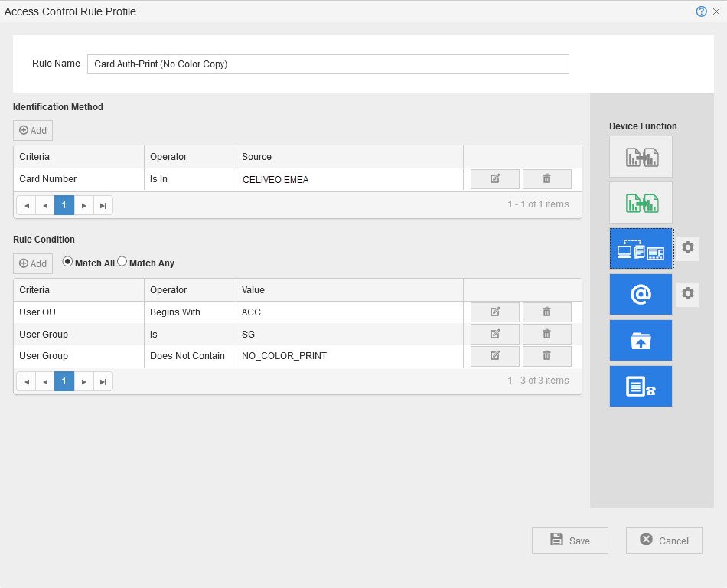727x588 pixels.
Task: Select the print device function icon
Action: [641, 248]
